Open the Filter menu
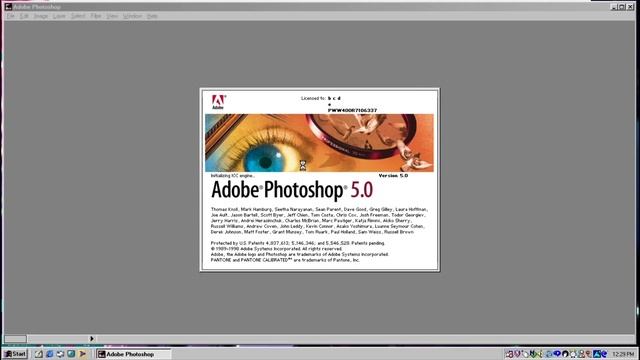This screenshot has width=640, height=360. [96, 16]
